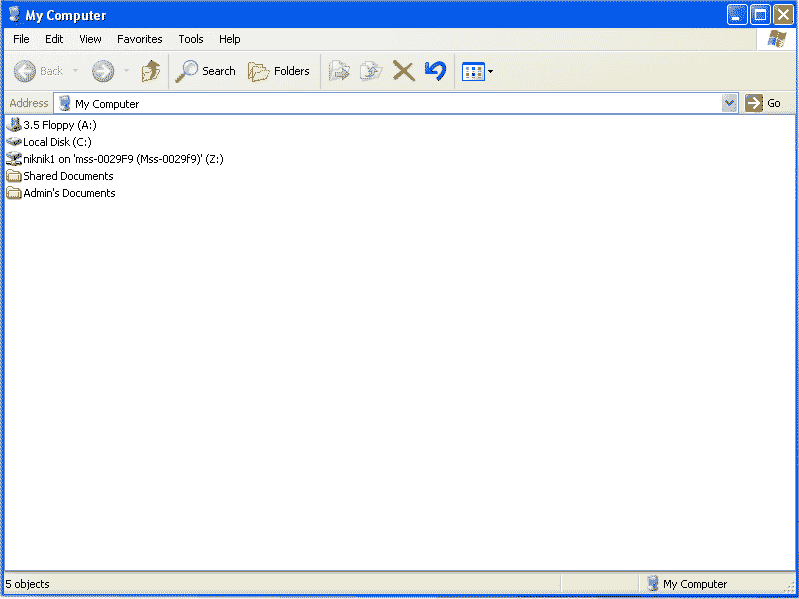Click the Back navigation button
The width and height of the screenshot is (799, 599).
click(x=38, y=71)
